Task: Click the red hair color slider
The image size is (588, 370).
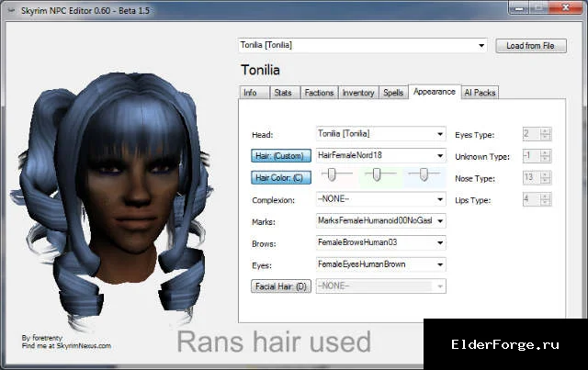Action: (337, 174)
